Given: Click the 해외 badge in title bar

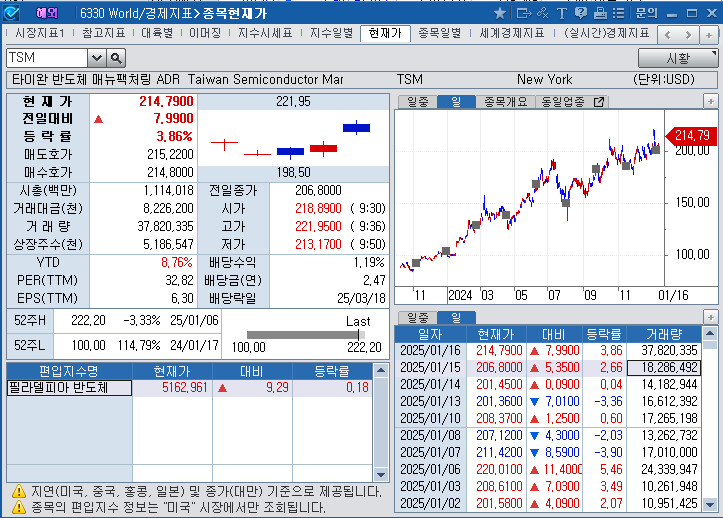Looking at the screenshot, I should click(47, 13).
